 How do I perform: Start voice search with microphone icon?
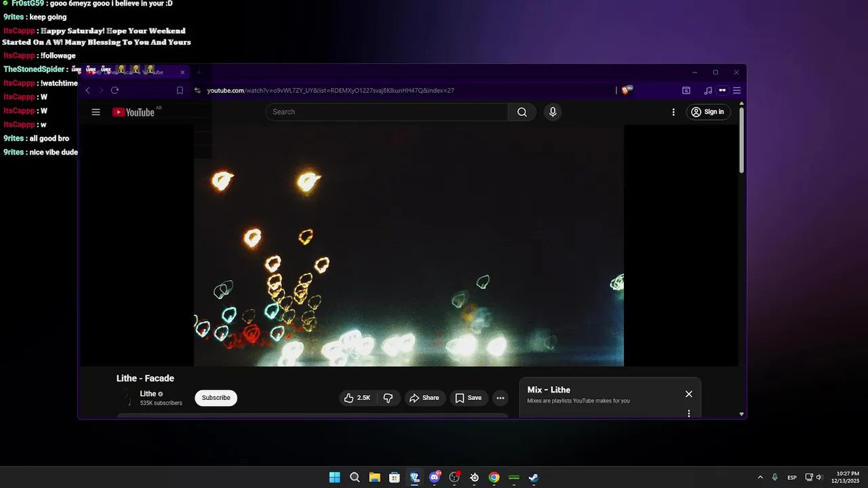click(553, 112)
